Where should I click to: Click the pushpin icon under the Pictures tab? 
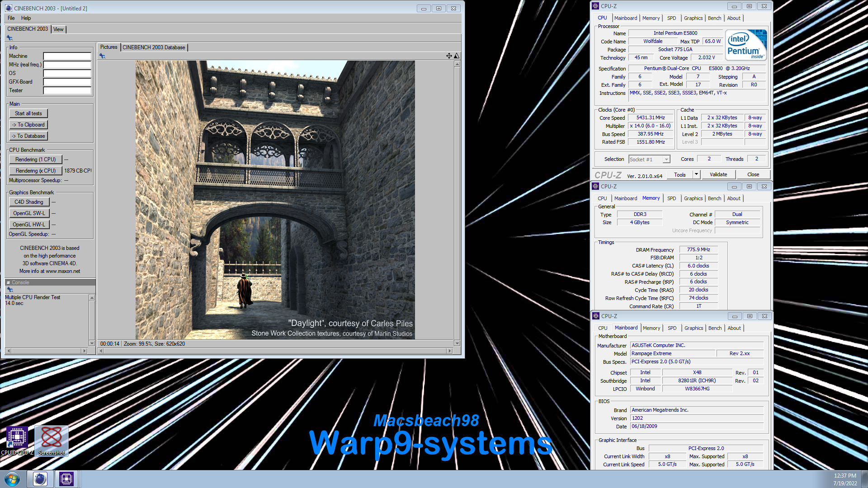pos(103,56)
